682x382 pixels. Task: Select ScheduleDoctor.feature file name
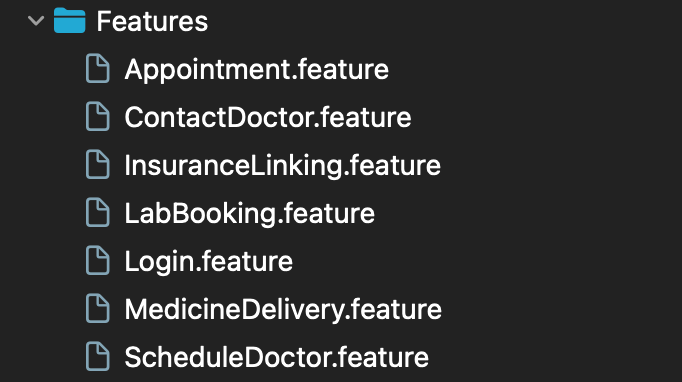(276, 357)
